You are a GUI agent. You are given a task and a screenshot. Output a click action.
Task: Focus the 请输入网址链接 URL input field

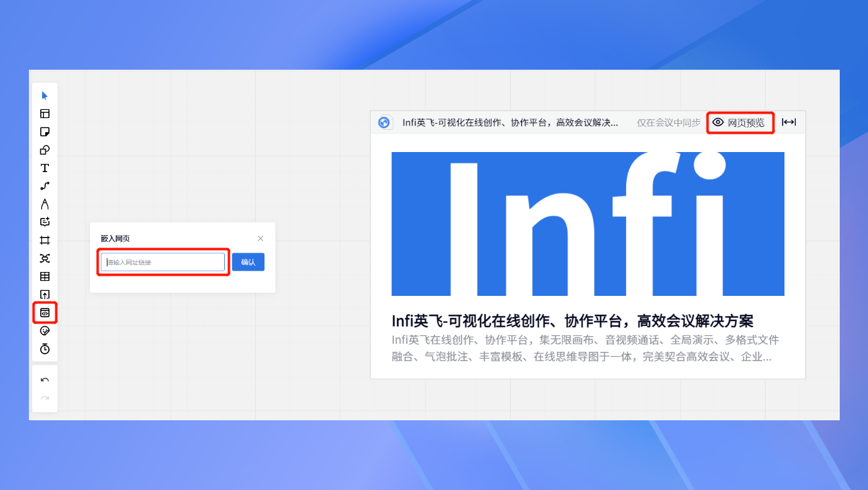(x=163, y=262)
